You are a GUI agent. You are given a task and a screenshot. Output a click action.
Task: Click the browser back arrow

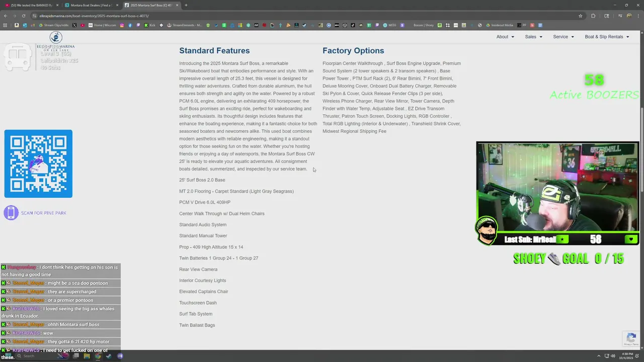click(6, 16)
